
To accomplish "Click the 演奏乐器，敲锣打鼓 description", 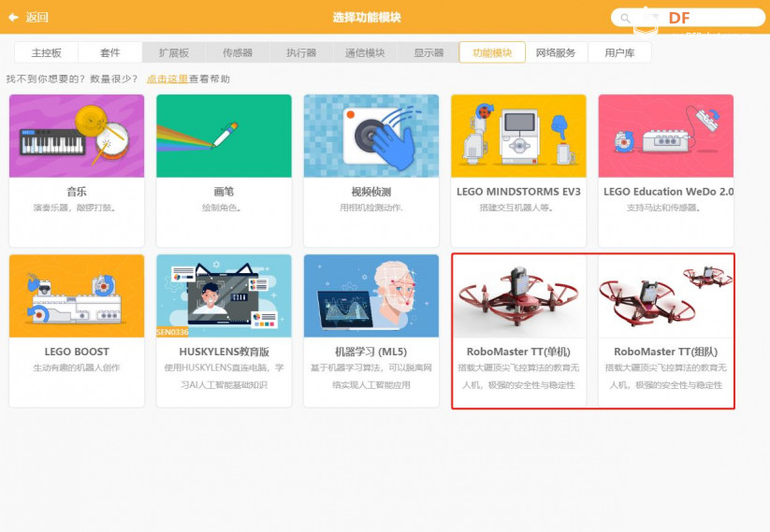I will click(x=75, y=208).
